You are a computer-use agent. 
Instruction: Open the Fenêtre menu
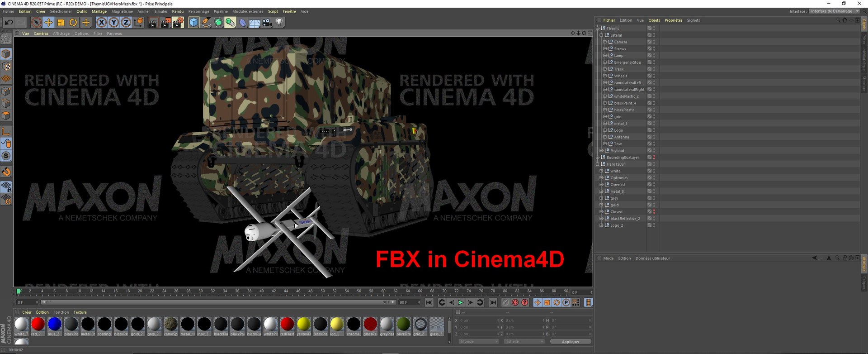pyautogui.click(x=289, y=11)
